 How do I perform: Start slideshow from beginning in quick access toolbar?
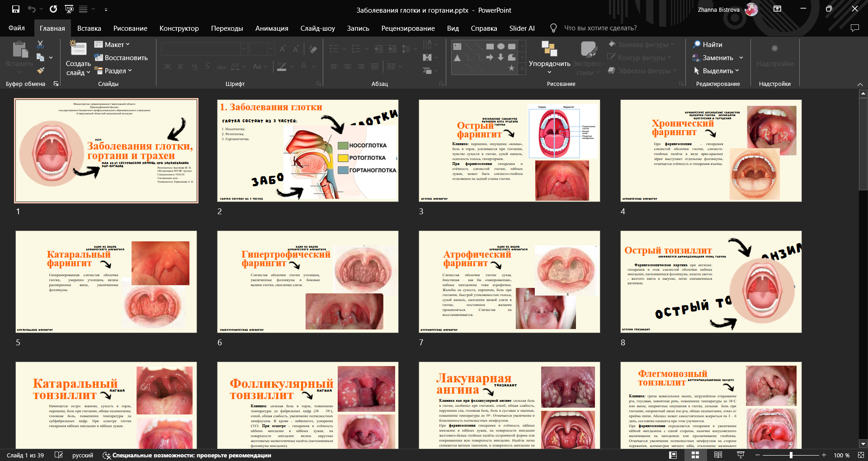click(69, 9)
